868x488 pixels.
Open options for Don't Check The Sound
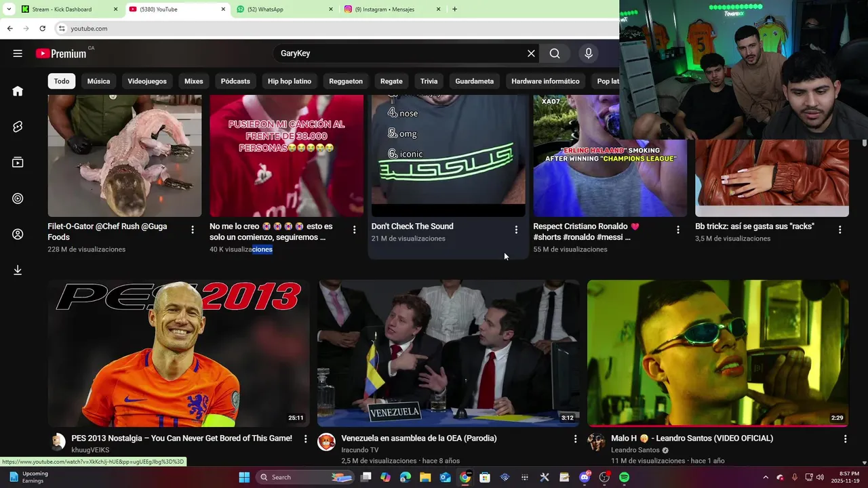516,230
